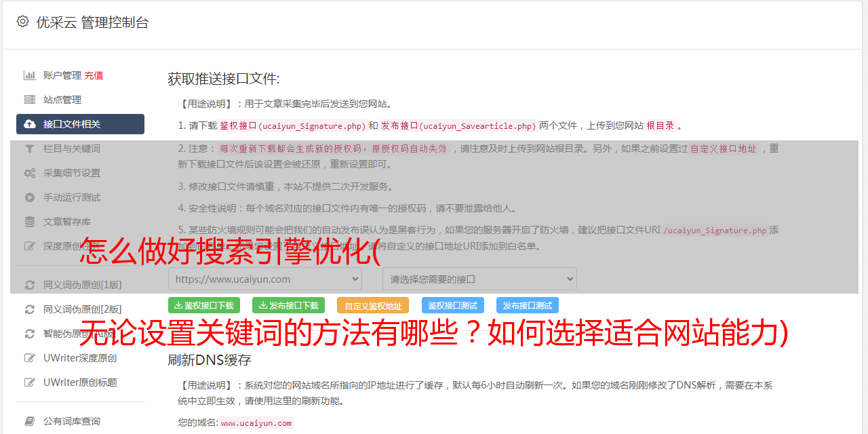Click the server icon for 站点管理
The width and height of the screenshot is (868, 434).
pos(30,100)
